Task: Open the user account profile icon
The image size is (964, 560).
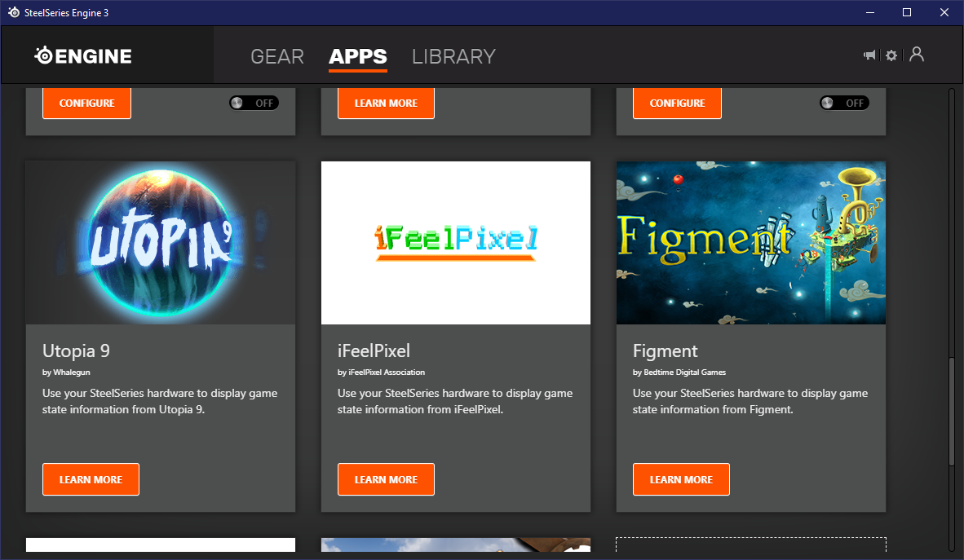Action: point(917,54)
